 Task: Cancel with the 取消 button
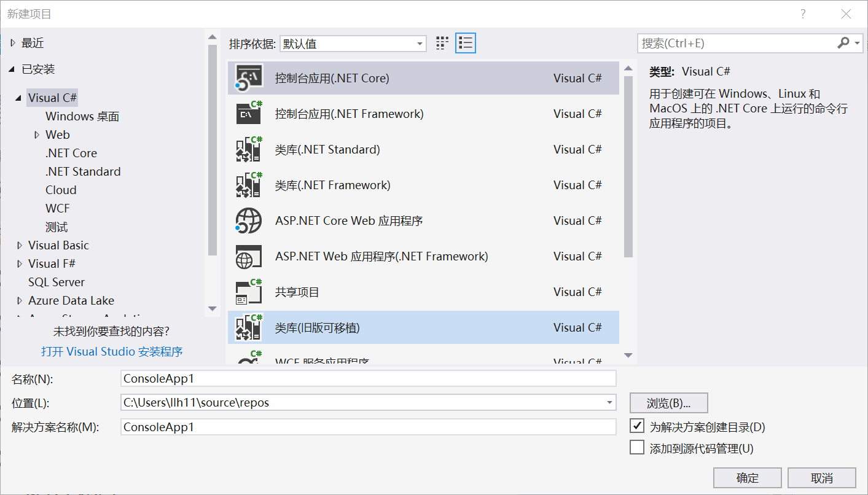tap(822, 478)
